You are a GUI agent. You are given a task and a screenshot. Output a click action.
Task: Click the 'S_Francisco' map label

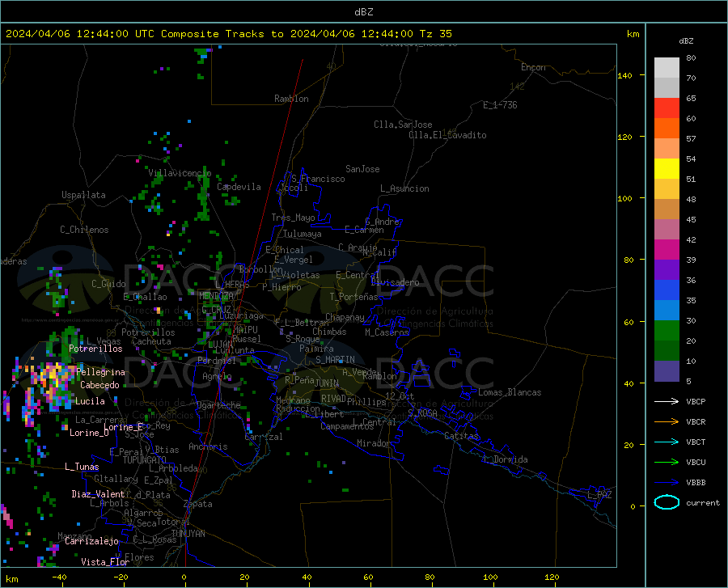(318, 179)
